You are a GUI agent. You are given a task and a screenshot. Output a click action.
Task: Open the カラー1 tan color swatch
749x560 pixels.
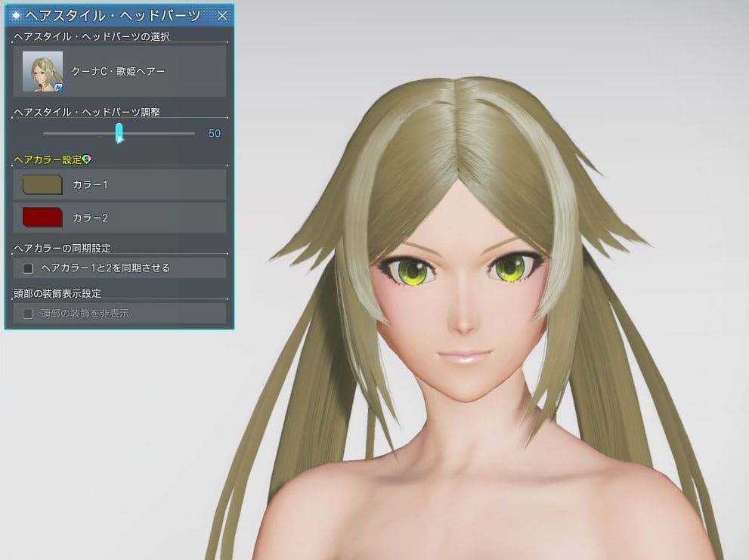click(42, 184)
